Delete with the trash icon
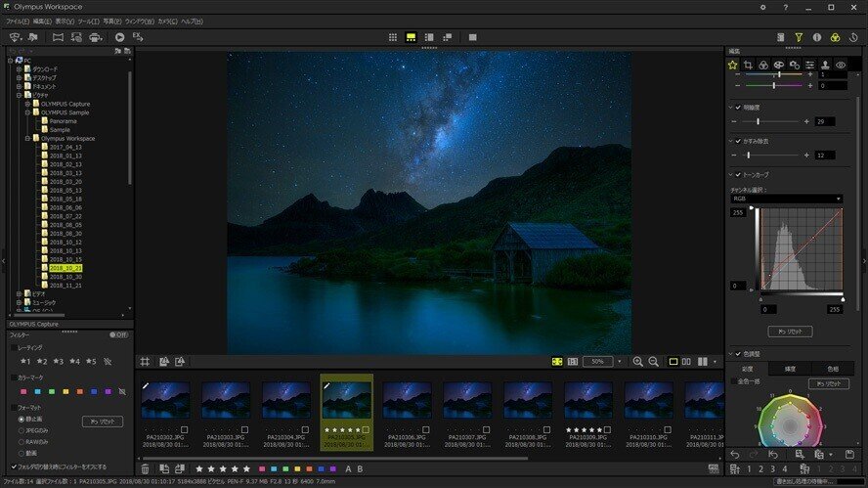The height and width of the screenshot is (488, 868). tap(145, 469)
